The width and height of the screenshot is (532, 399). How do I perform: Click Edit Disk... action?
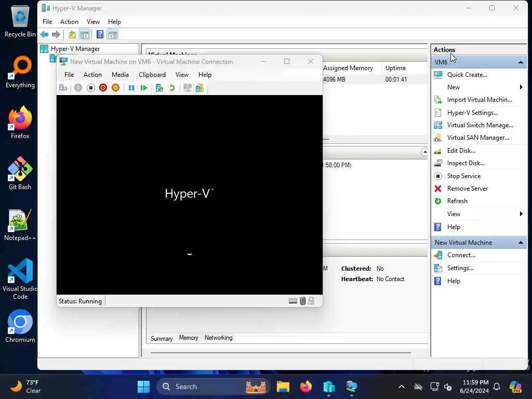[461, 151]
